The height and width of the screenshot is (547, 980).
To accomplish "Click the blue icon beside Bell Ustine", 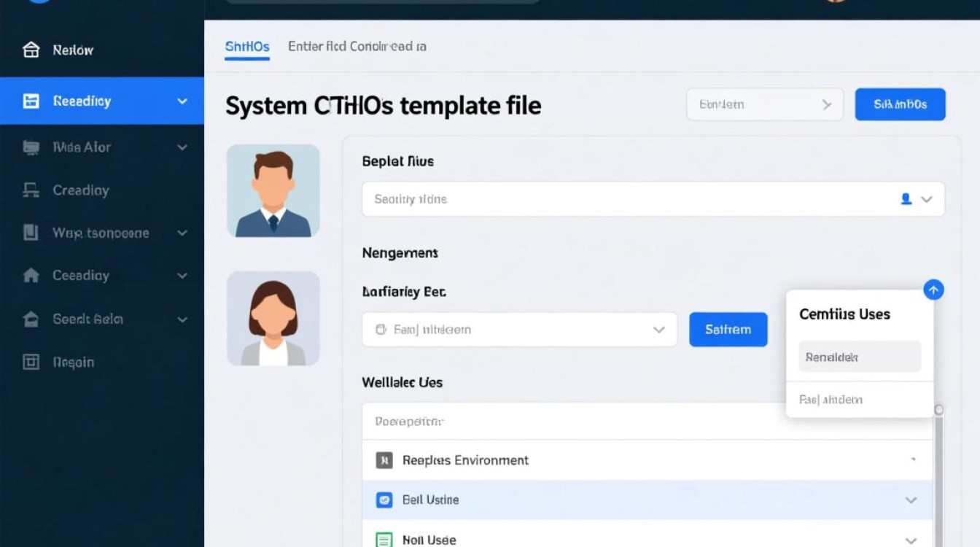I will [384, 500].
